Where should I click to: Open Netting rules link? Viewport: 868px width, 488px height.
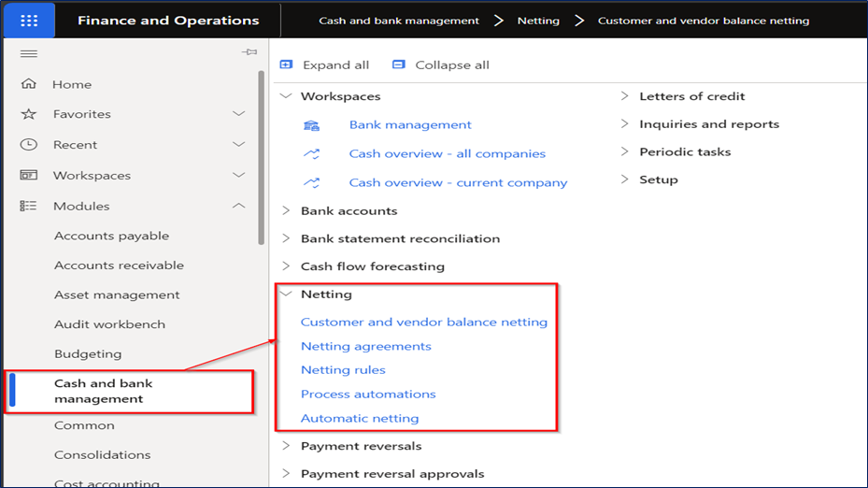343,370
